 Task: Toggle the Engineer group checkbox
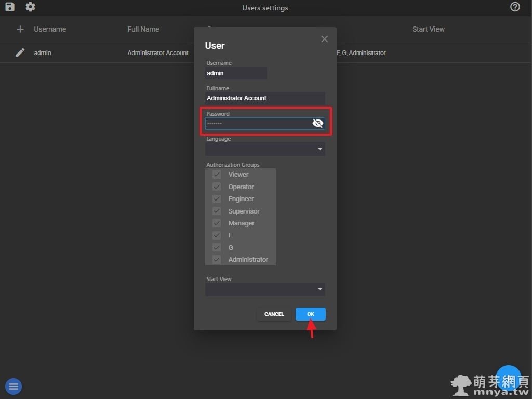click(x=217, y=199)
